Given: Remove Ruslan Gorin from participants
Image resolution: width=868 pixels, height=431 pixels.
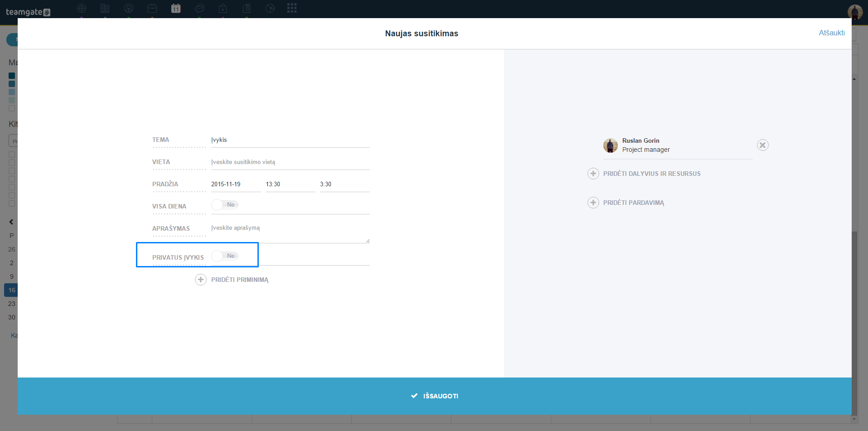Looking at the screenshot, I should (x=762, y=145).
